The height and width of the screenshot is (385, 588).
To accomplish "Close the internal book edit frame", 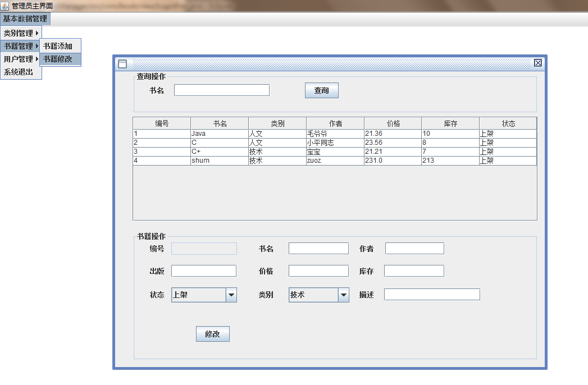I will pos(538,63).
